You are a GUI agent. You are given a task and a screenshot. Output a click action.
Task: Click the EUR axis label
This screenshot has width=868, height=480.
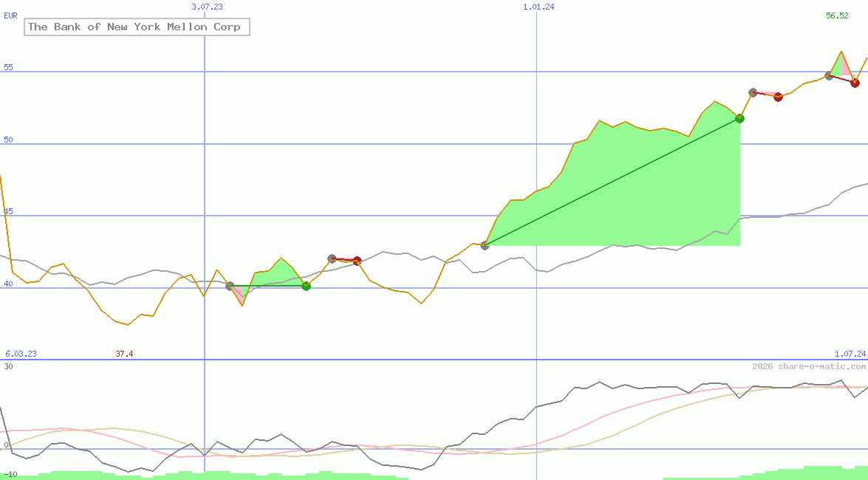(9, 16)
